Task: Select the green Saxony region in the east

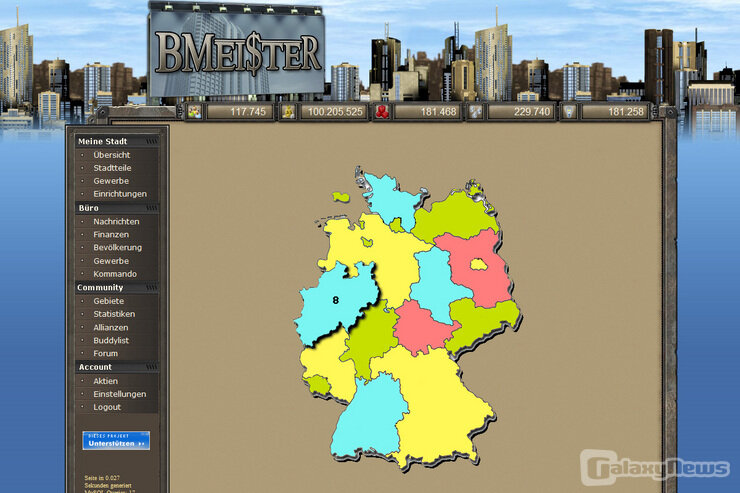Action: pos(486,323)
